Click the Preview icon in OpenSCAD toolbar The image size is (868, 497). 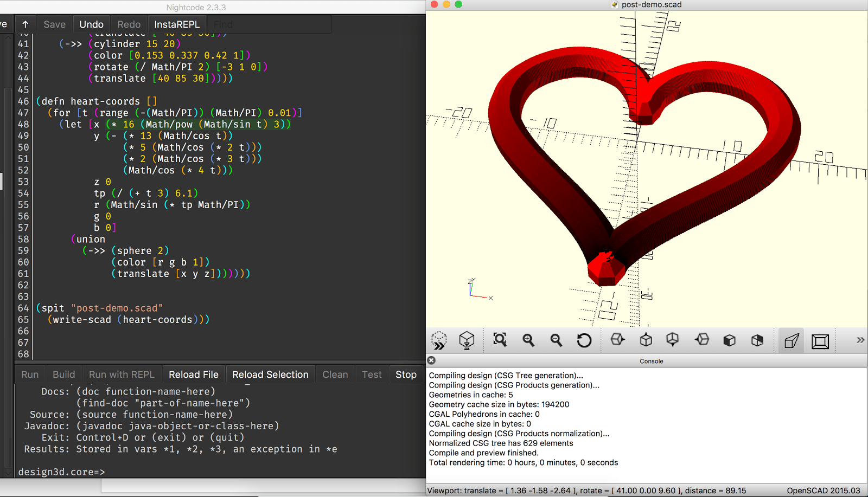coord(439,340)
